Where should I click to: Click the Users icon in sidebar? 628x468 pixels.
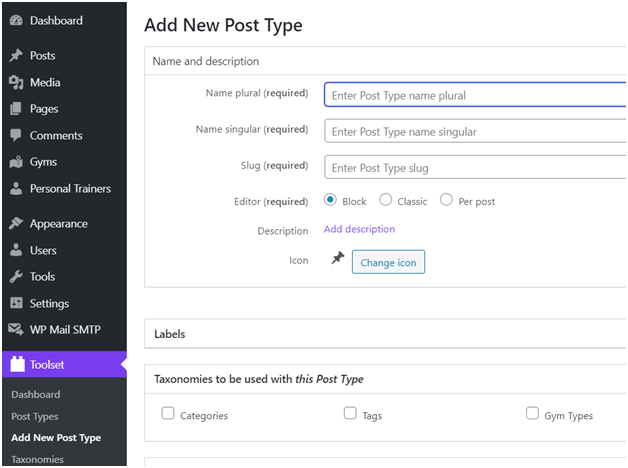coord(16,250)
